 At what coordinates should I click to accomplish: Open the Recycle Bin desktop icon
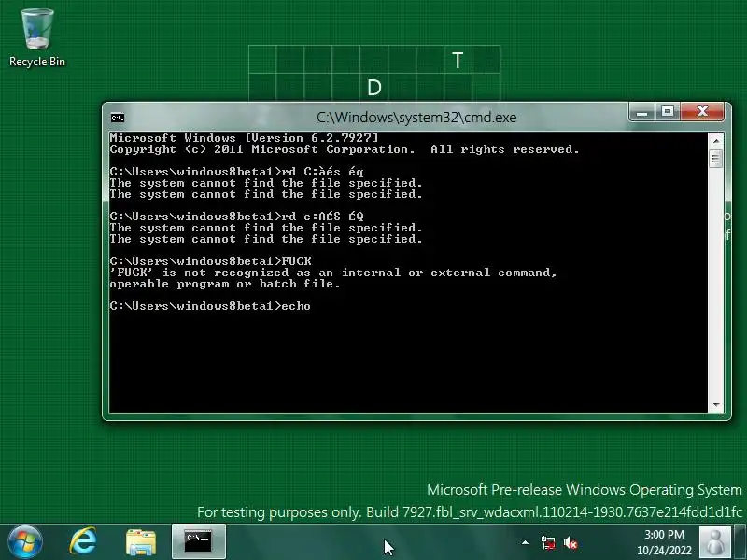36,38
